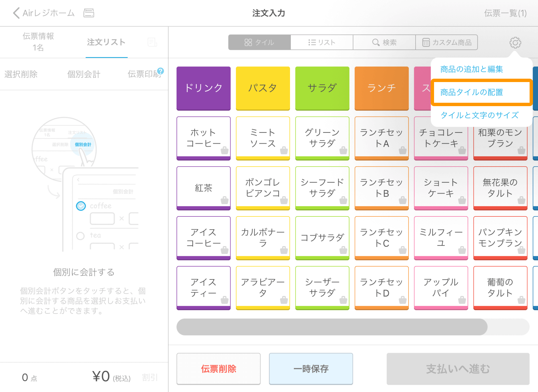The width and height of the screenshot is (538, 392).
Task: Choose タイルと文字のサイズ menu entry
Action: [479, 115]
